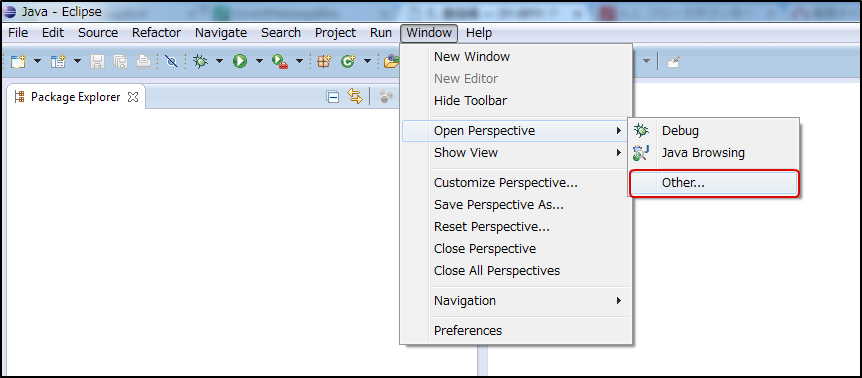Click the disabled New Editor entry
The width and height of the screenshot is (862, 378).
point(516,79)
